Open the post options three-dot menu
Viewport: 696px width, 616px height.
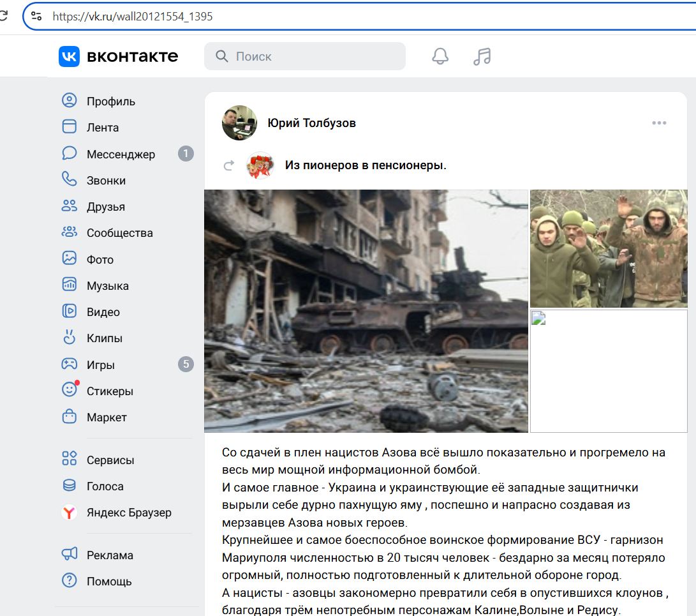[659, 123]
